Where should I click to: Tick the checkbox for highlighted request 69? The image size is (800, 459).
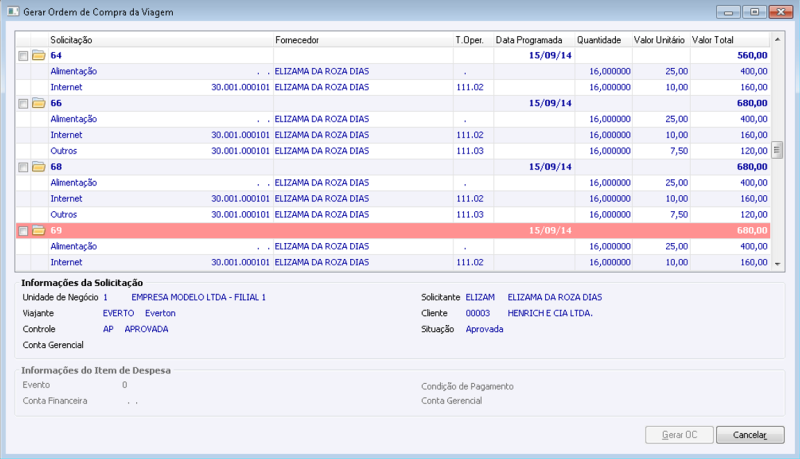pos(23,231)
